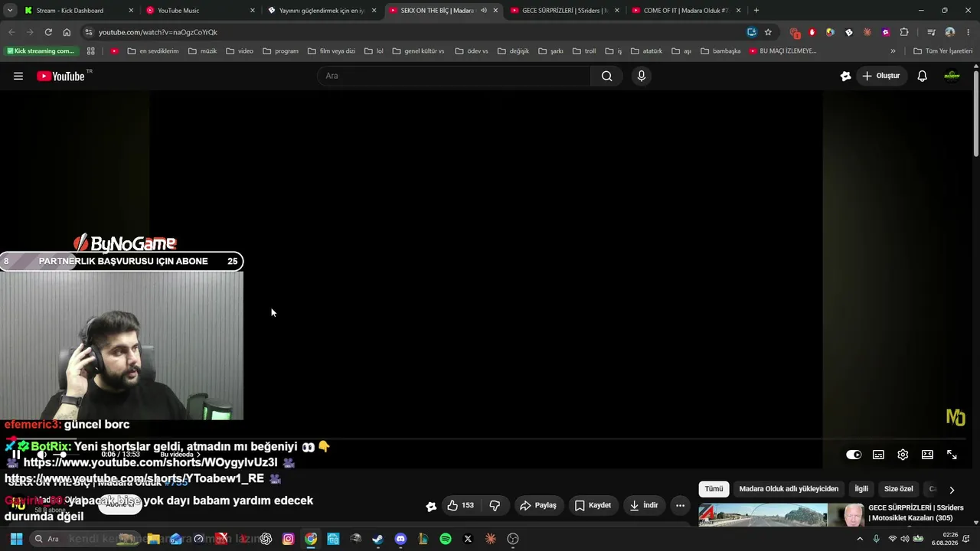
Task: Switch to the COME OF IT Madara Olduk tab
Action: tap(686, 11)
